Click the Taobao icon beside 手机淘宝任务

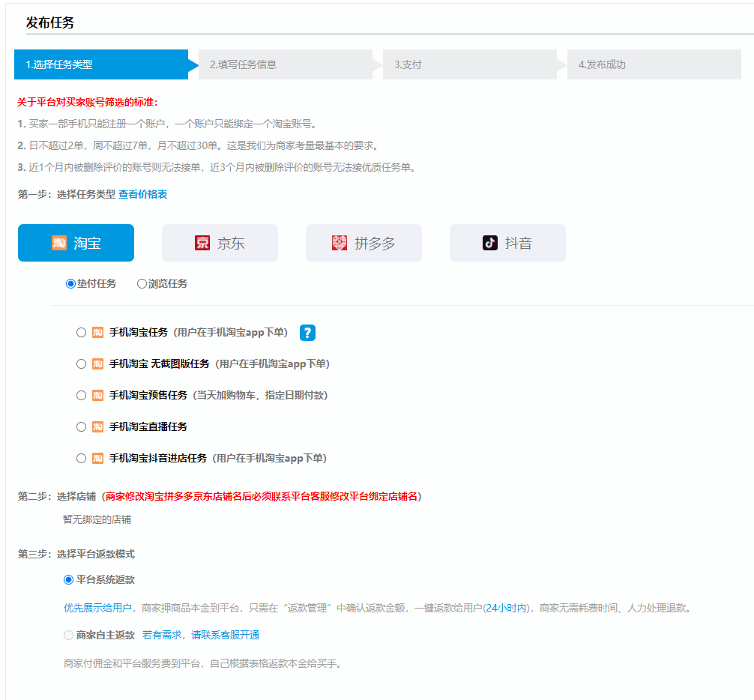pyautogui.click(x=97, y=333)
